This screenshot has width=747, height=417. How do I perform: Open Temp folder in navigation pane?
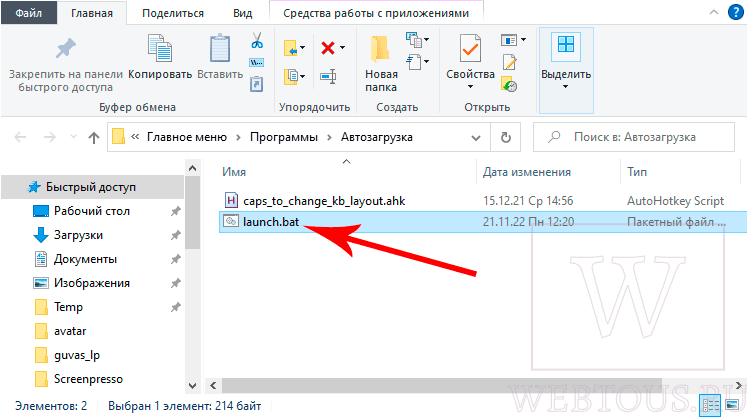(x=68, y=307)
